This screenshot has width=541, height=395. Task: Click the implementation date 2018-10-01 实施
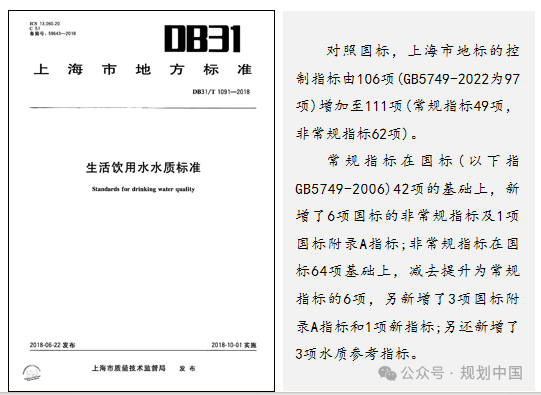click(234, 345)
